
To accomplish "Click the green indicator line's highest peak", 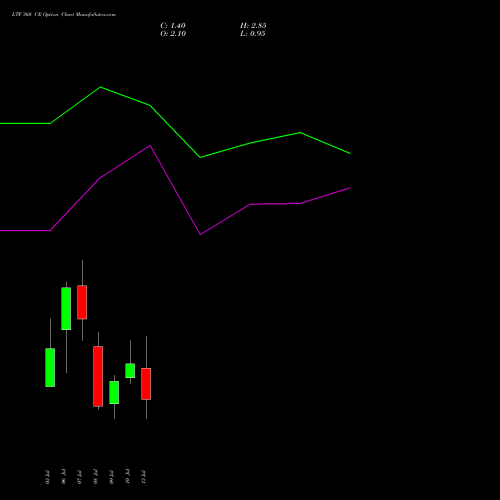I will pos(100,87).
